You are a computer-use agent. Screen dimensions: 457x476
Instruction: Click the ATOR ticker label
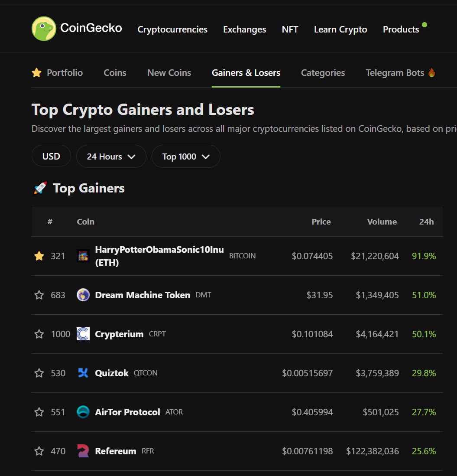tap(174, 412)
